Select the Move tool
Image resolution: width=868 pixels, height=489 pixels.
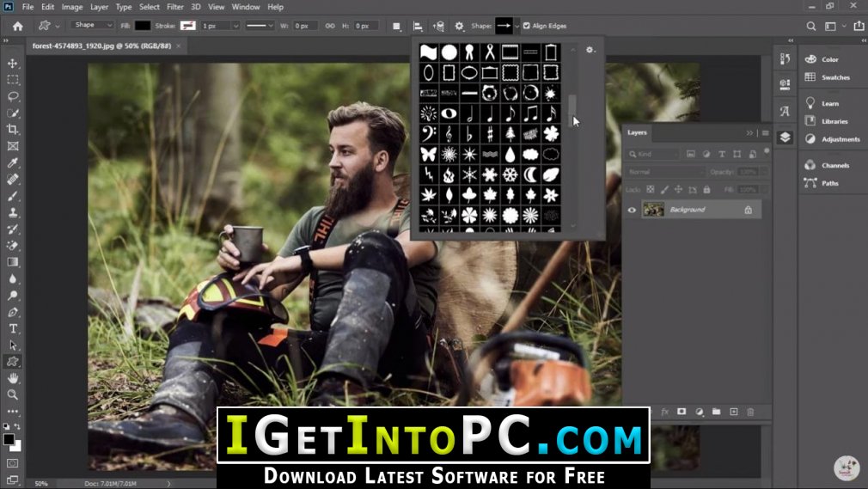(x=13, y=64)
